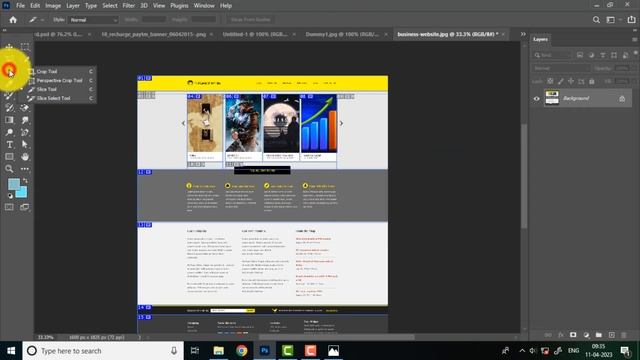
Task: Select the Path Selection arrow tool
Action: [x=25, y=144]
